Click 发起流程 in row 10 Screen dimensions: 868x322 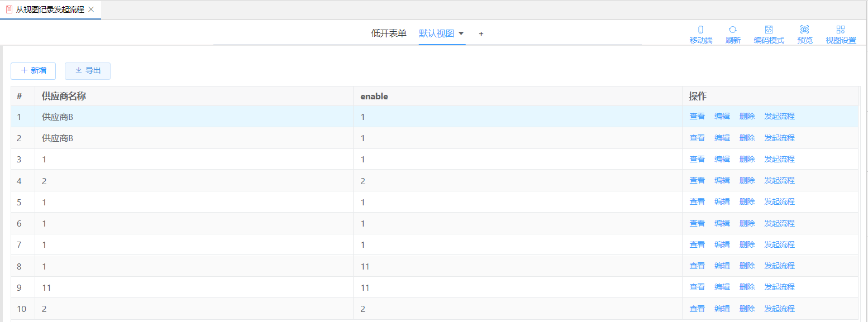point(779,309)
